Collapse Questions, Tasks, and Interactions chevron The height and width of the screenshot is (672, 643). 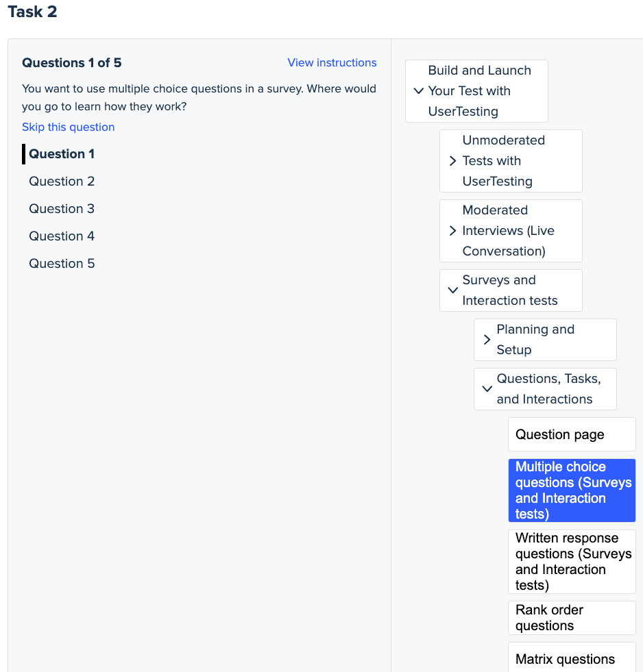tap(487, 389)
